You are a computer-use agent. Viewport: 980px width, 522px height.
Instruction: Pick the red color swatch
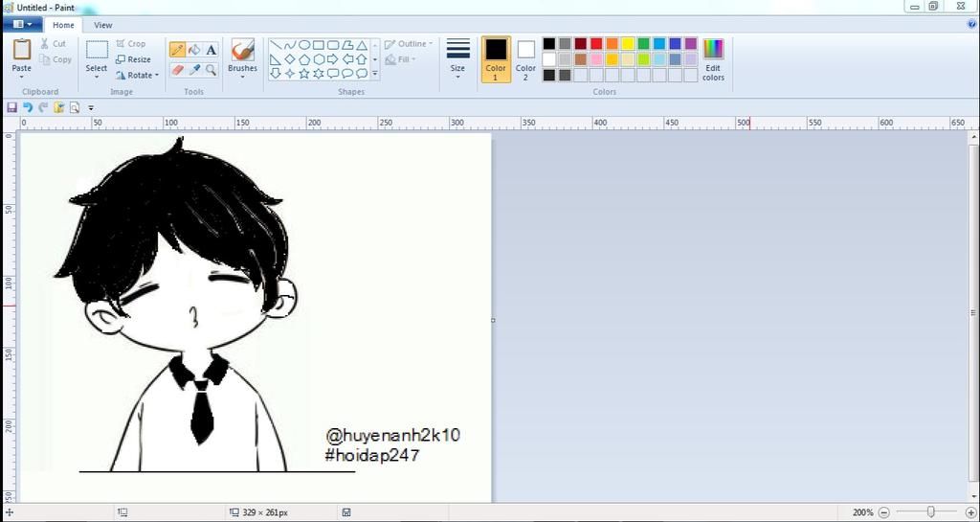point(596,44)
